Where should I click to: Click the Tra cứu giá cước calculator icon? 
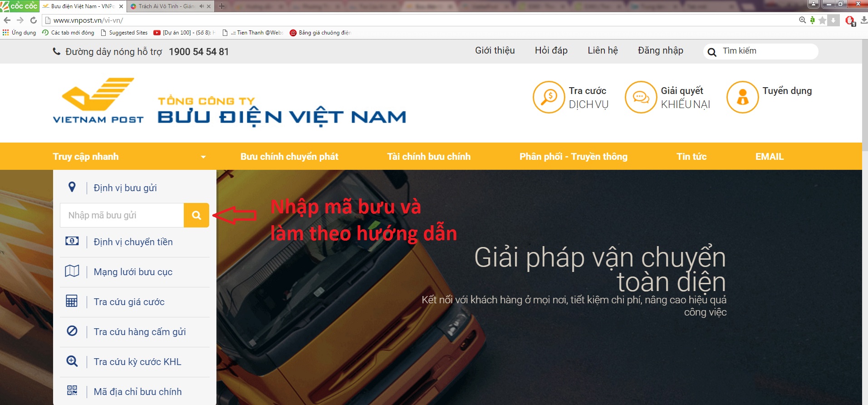(x=72, y=301)
